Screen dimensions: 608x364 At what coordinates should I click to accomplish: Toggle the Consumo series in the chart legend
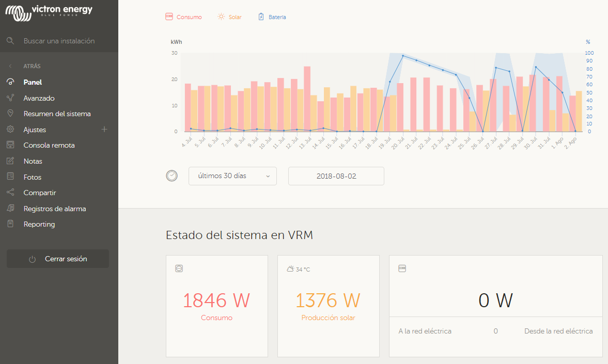click(183, 17)
